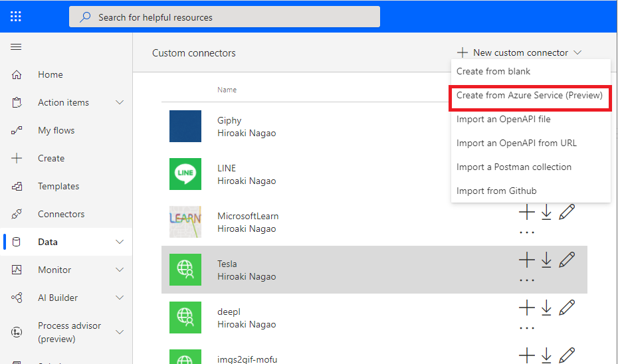Edit the Tesla connector with pencil
The width and height of the screenshot is (618, 364).
coord(567,260)
